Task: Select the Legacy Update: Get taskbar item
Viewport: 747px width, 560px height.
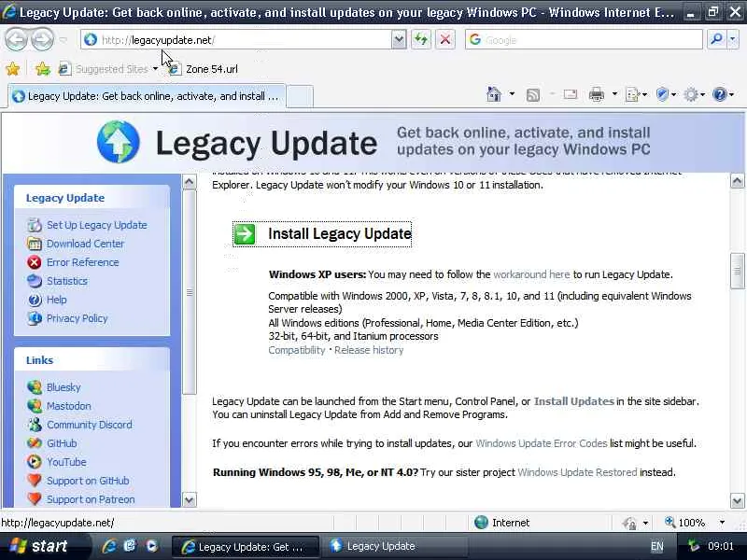Action: click(245, 547)
